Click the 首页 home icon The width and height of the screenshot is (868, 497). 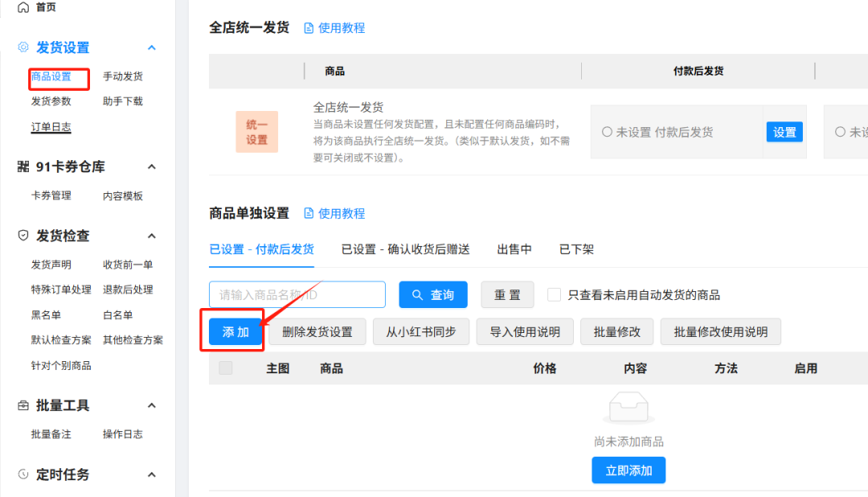[x=23, y=7]
